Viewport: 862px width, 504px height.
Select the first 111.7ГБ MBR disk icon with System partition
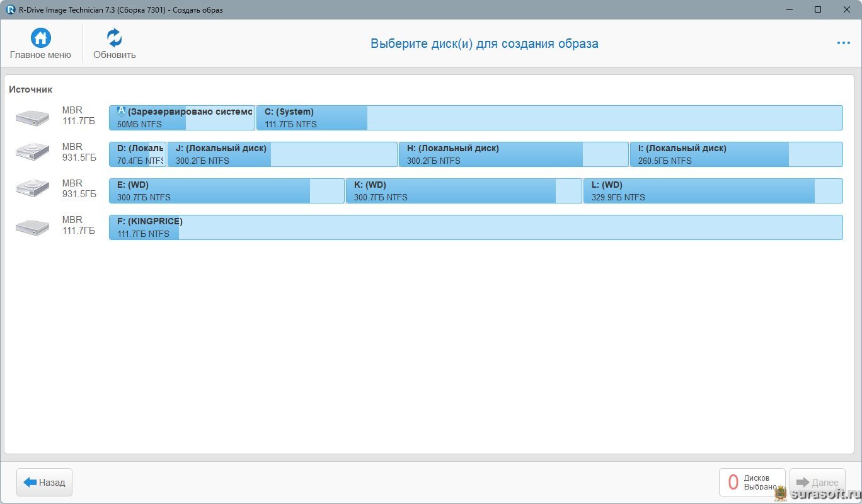pyautogui.click(x=32, y=117)
